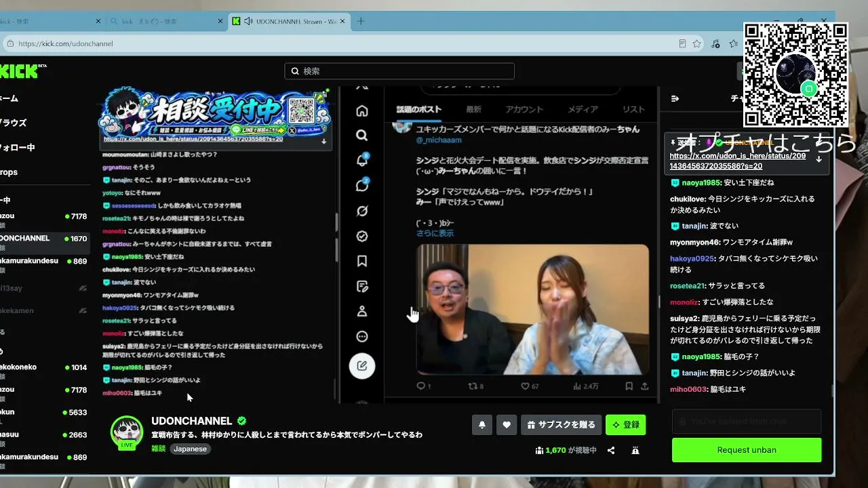Focus the Kick 検索 search field
The image size is (868, 488).
[399, 71]
